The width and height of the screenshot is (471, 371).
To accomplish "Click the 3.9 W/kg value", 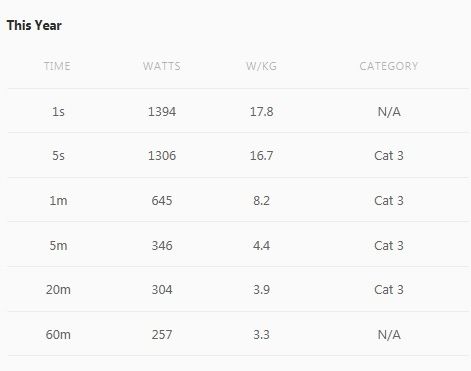I will coord(262,289).
